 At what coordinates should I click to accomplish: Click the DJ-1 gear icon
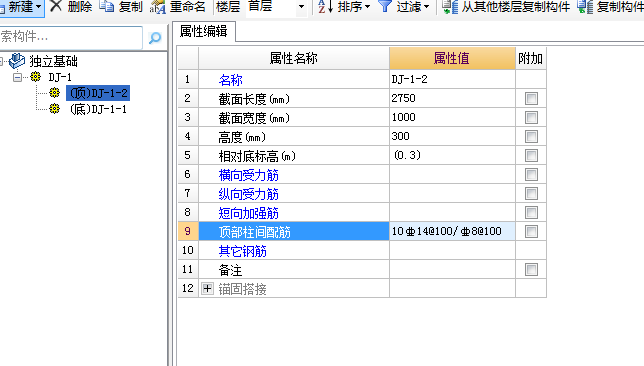tap(36, 76)
